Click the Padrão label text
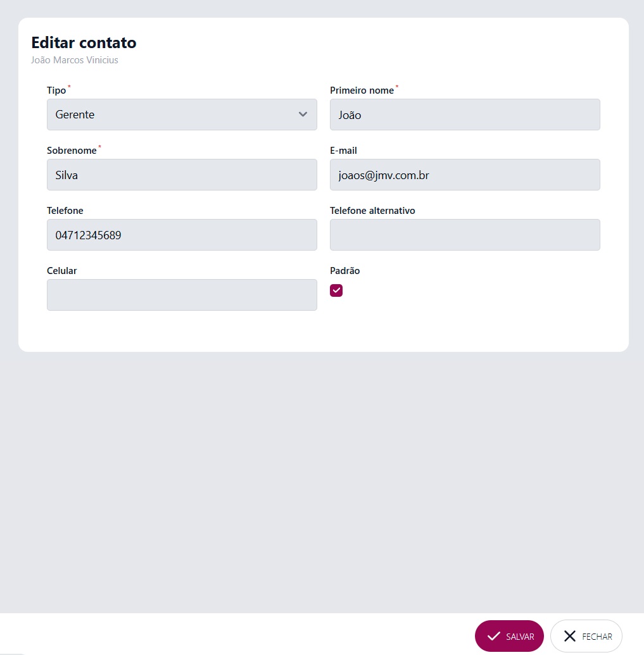Viewport: 644px width, 655px height. [344, 271]
